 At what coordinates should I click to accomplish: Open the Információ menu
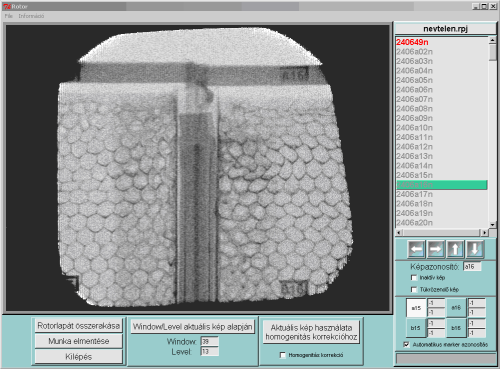31,16
